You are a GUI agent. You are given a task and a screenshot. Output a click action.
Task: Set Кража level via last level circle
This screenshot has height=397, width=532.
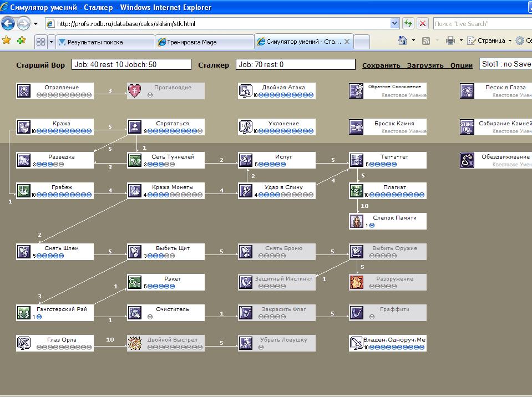(89, 131)
